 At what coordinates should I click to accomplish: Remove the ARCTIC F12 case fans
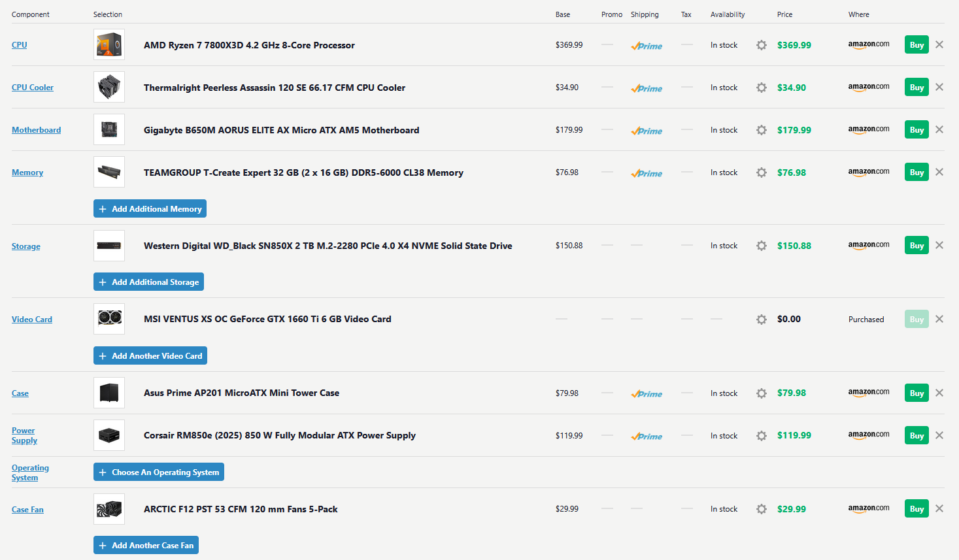(939, 508)
